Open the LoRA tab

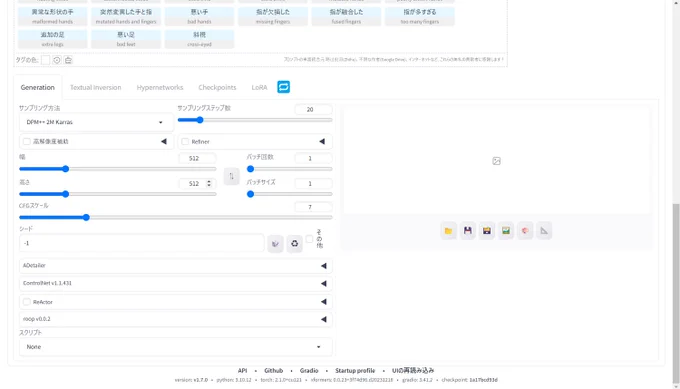pyautogui.click(x=259, y=87)
